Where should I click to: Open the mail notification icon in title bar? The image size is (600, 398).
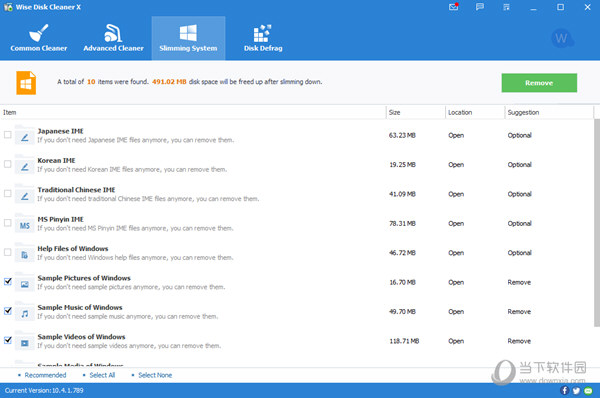tap(453, 7)
